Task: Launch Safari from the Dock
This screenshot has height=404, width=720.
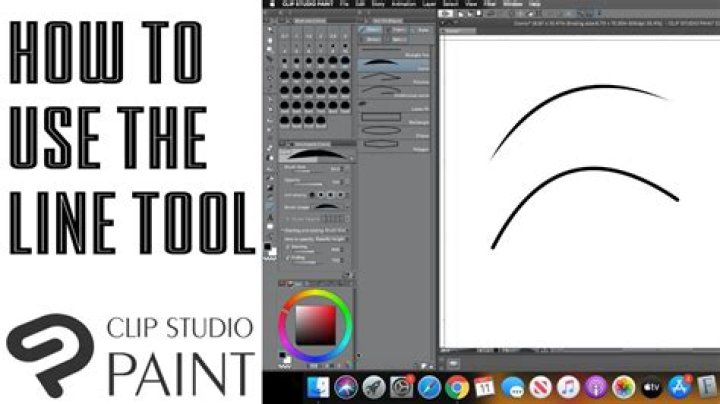Action: coord(429,386)
